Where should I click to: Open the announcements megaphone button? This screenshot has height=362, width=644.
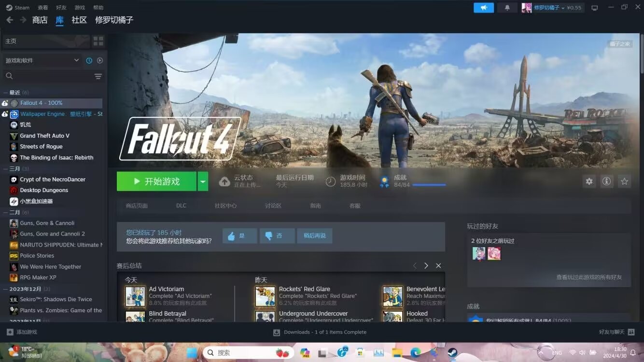point(484,8)
